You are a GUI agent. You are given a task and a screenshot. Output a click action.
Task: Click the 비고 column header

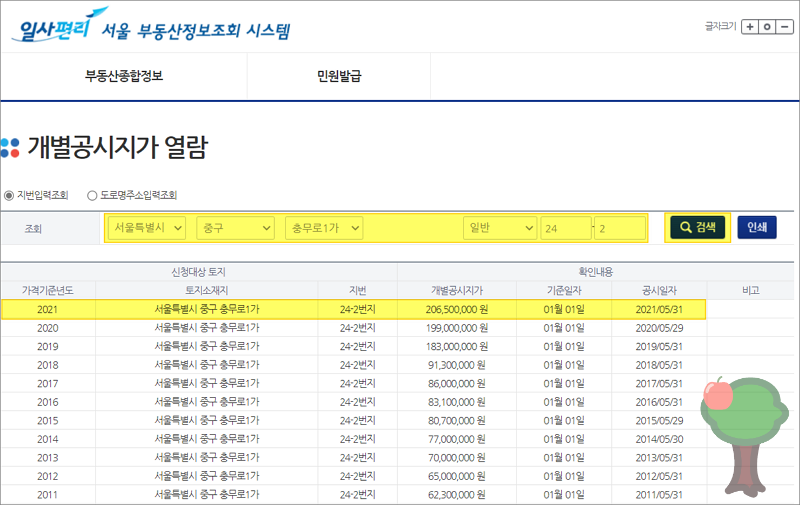[x=751, y=290]
